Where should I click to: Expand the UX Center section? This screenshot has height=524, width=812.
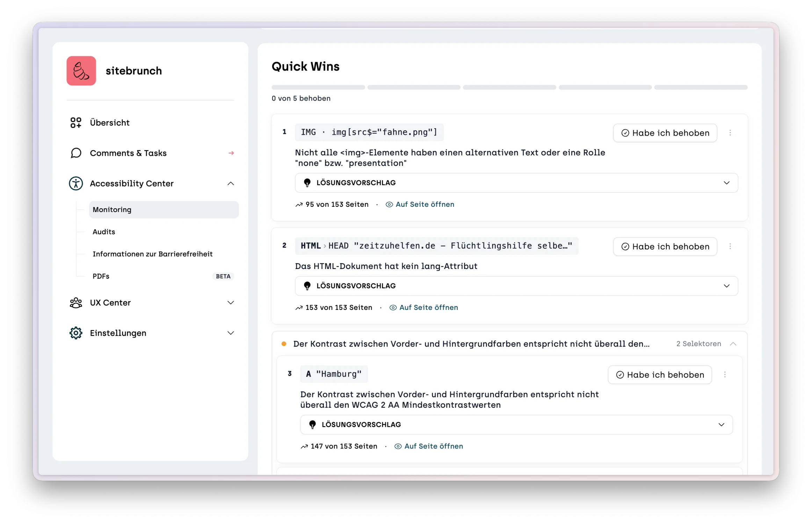point(231,303)
